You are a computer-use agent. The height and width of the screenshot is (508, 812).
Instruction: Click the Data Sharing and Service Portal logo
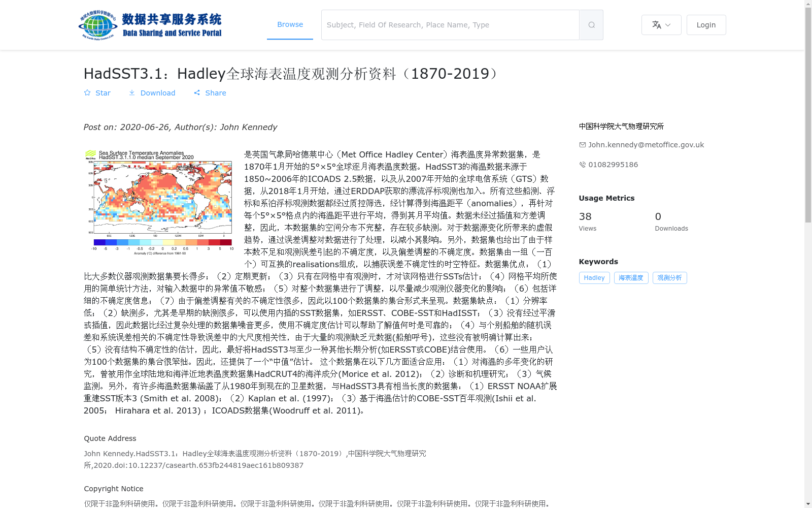point(150,25)
